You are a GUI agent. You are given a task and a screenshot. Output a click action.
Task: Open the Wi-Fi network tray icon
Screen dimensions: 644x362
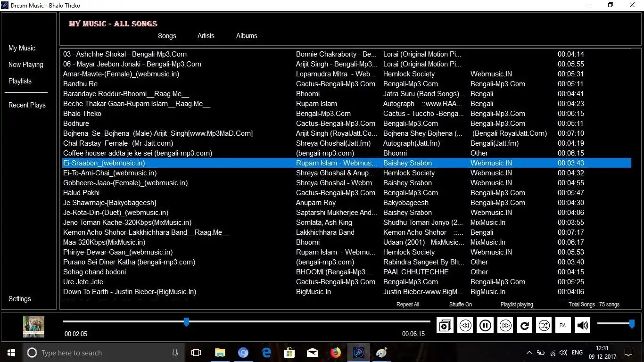coord(552,353)
